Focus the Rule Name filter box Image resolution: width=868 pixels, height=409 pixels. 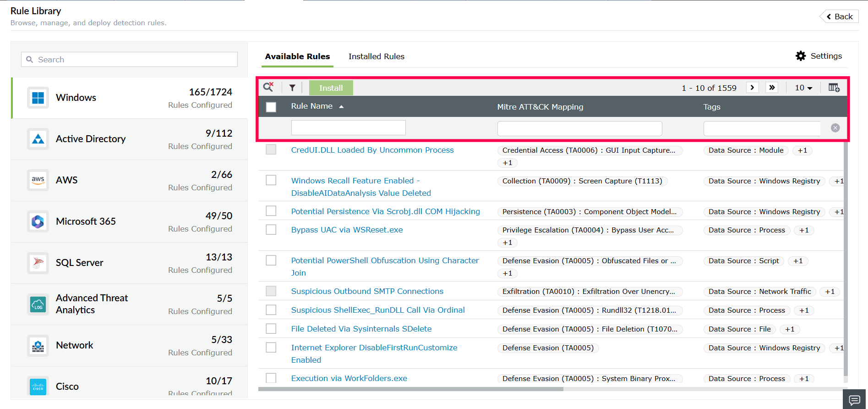click(x=348, y=128)
